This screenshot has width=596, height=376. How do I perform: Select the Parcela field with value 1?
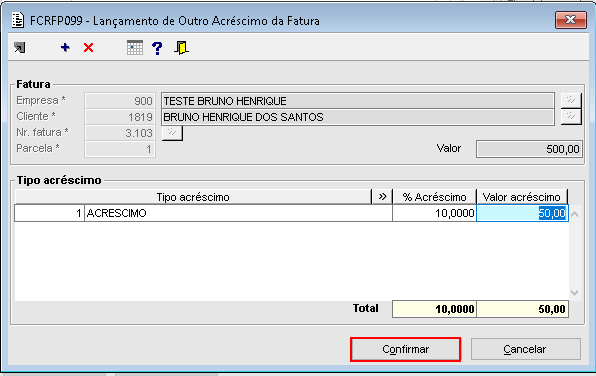pyautogui.click(x=120, y=149)
